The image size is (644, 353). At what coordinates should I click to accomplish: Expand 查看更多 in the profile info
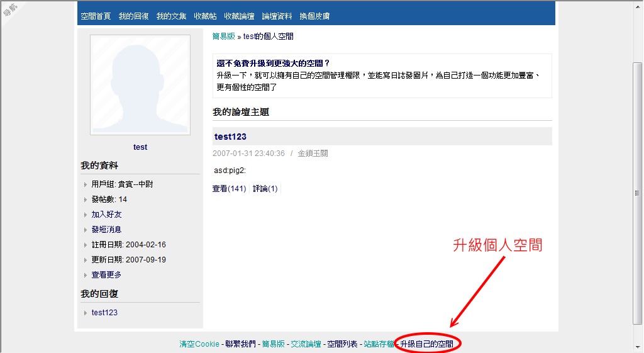click(106, 275)
